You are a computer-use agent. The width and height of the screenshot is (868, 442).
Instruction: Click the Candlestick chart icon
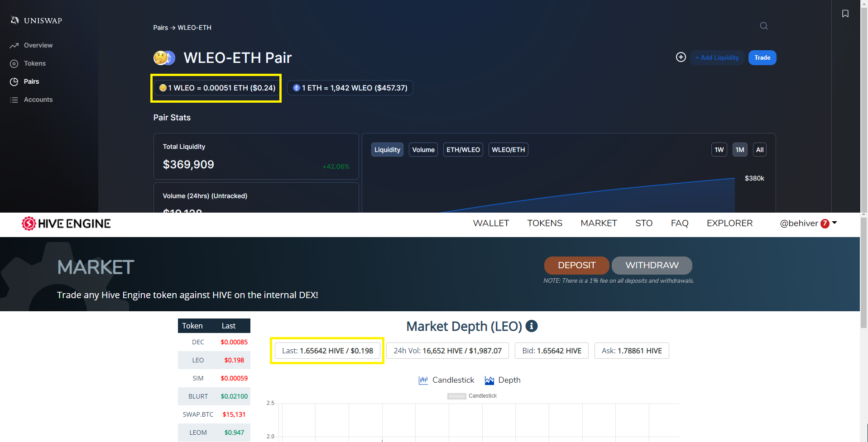pyautogui.click(x=423, y=380)
